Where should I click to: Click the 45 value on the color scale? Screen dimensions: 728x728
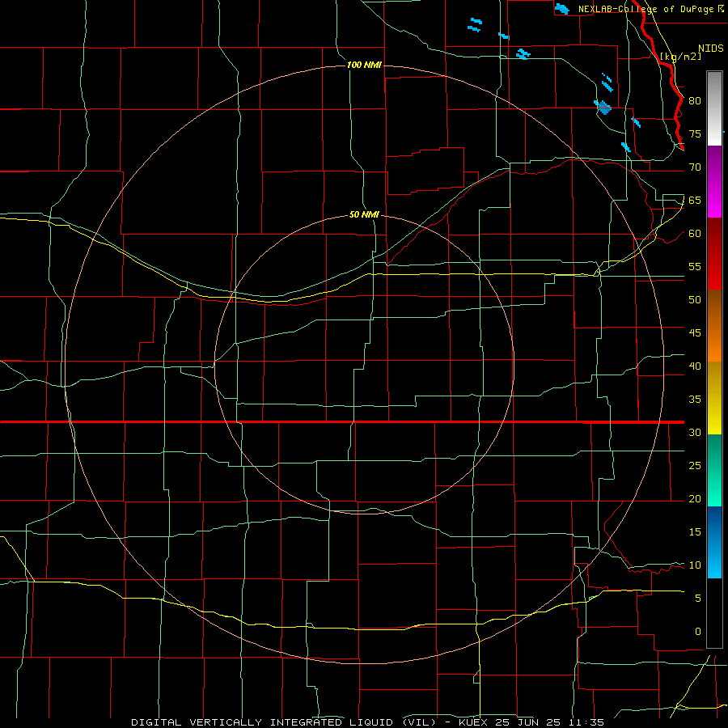695,333
